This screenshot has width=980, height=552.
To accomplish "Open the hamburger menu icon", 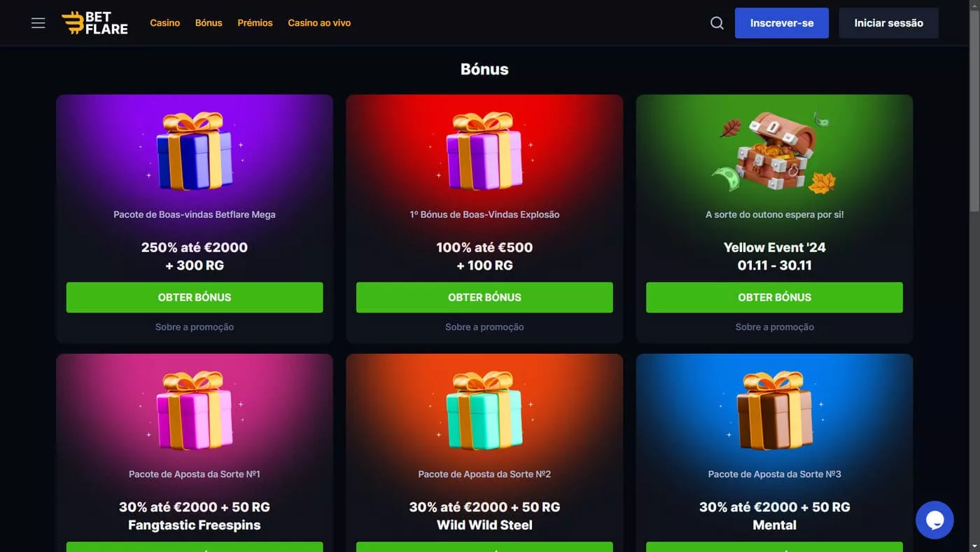I will [38, 23].
